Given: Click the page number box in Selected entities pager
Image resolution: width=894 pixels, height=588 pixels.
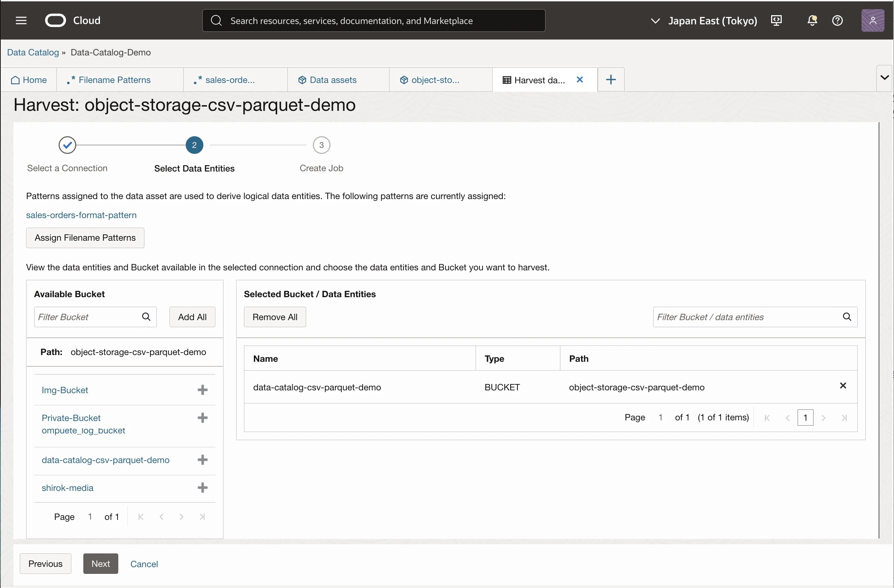Looking at the screenshot, I should pos(805,418).
